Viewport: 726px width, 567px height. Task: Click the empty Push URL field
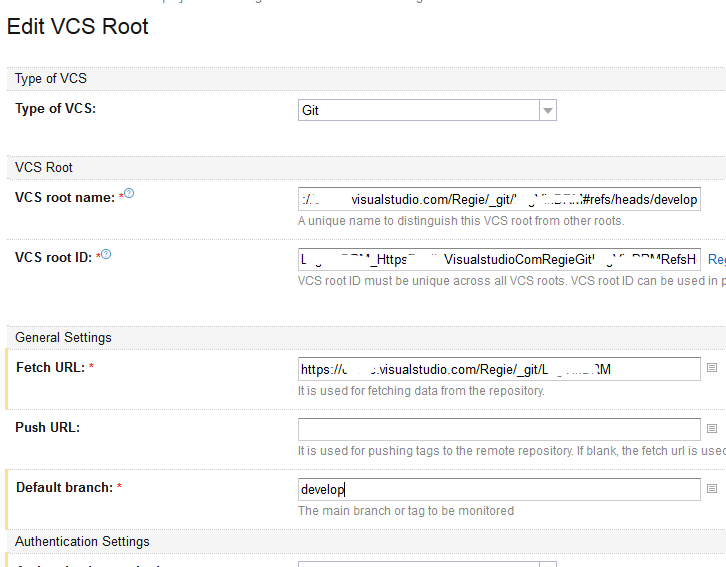[x=499, y=429]
